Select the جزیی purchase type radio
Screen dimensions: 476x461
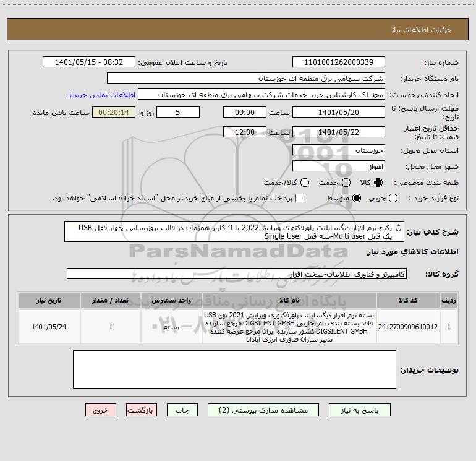click(x=393, y=199)
